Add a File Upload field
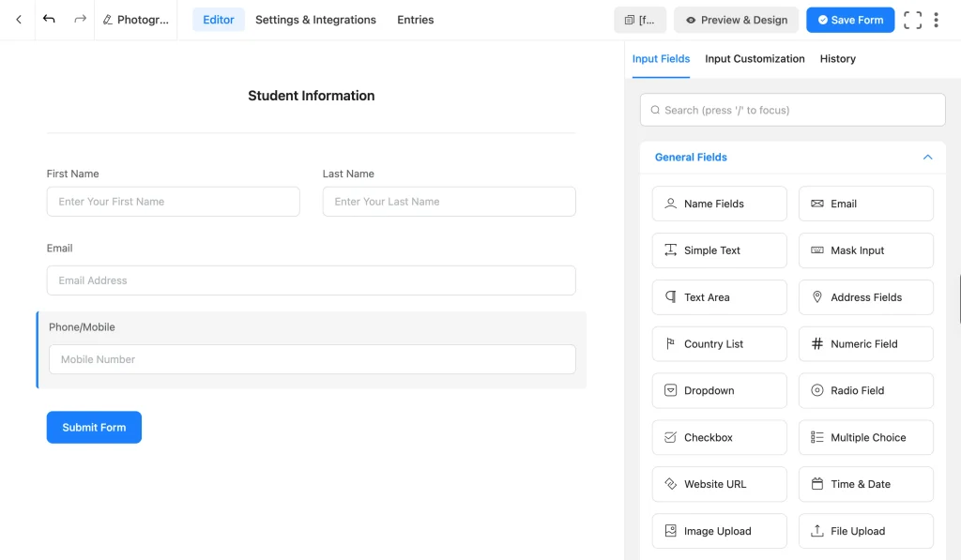Screen dimensions: 961x560 (x=865, y=531)
